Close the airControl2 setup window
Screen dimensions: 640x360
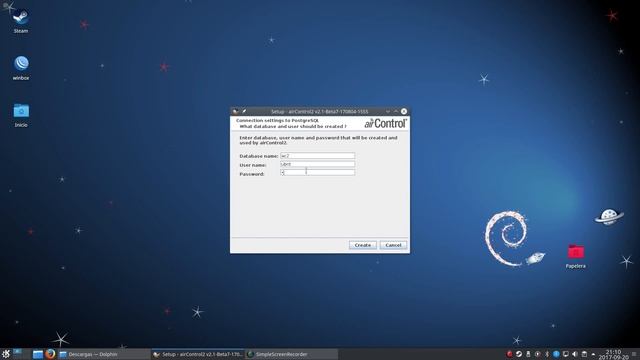404,111
